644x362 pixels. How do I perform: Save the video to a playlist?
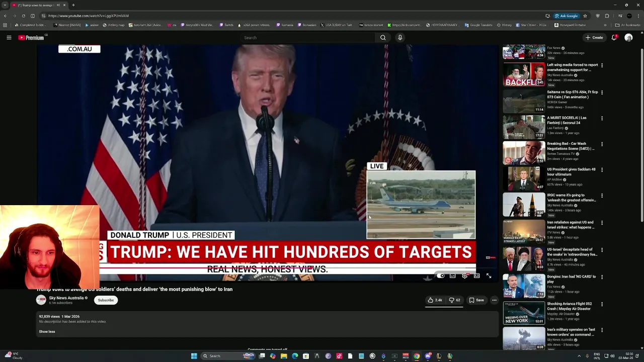[476, 300]
